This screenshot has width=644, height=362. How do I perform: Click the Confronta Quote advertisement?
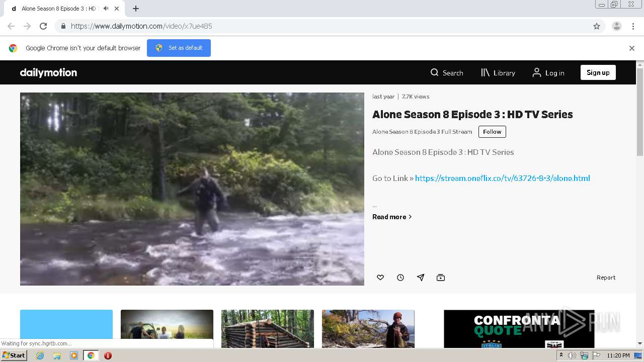[519, 329]
